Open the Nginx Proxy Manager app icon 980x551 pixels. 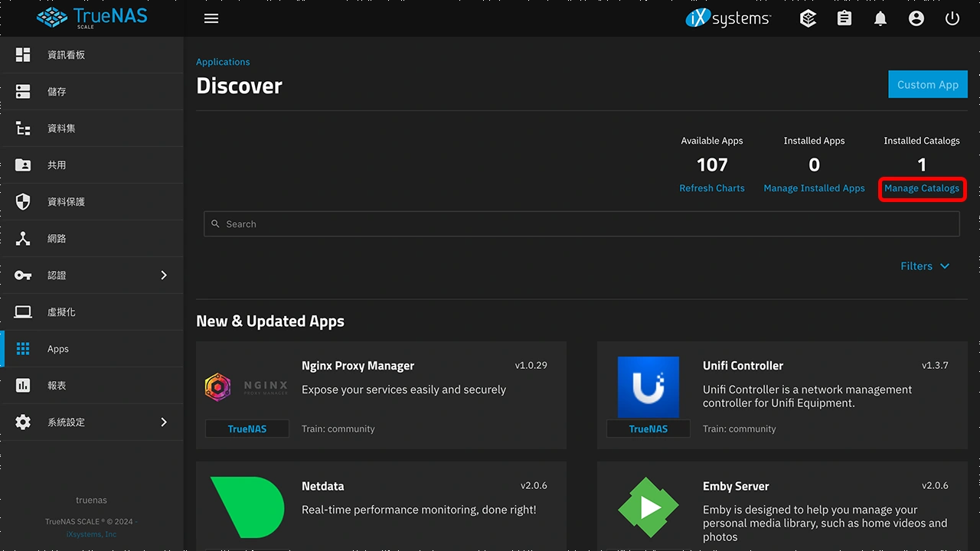tap(247, 387)
